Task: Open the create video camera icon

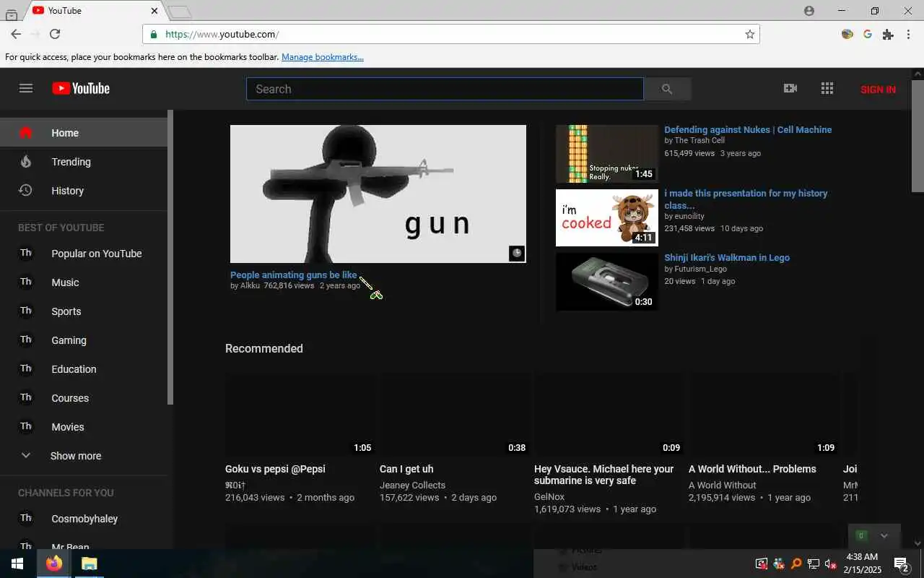Action: tap(790, 88)
